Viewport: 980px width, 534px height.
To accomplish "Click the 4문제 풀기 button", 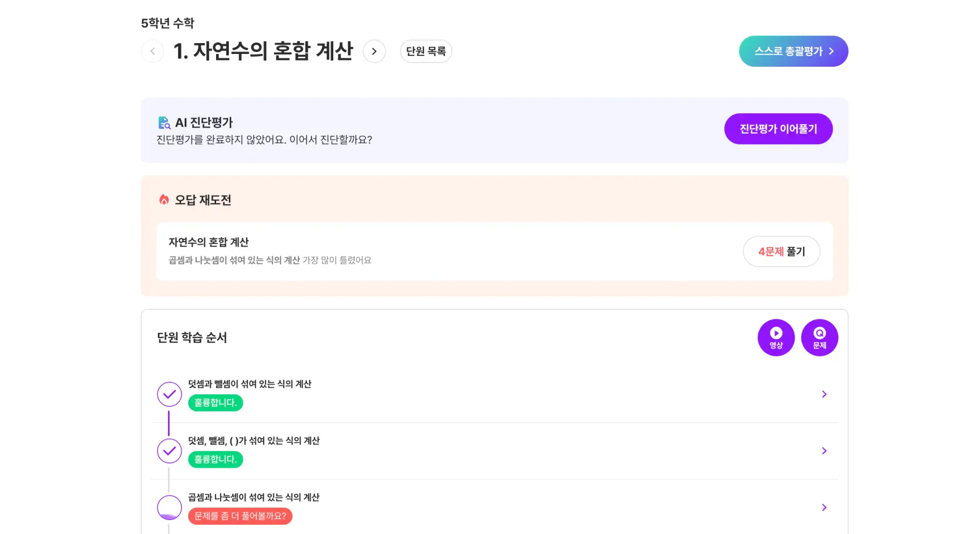I will [x=782, y=252].
